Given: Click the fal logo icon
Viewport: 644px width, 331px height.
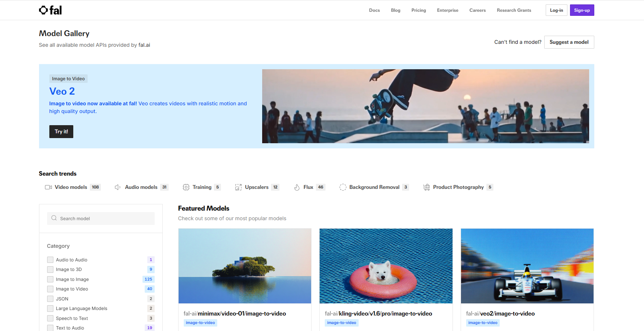Looking at the screenshot, I should pyautogui.click(x=50, y=10).
